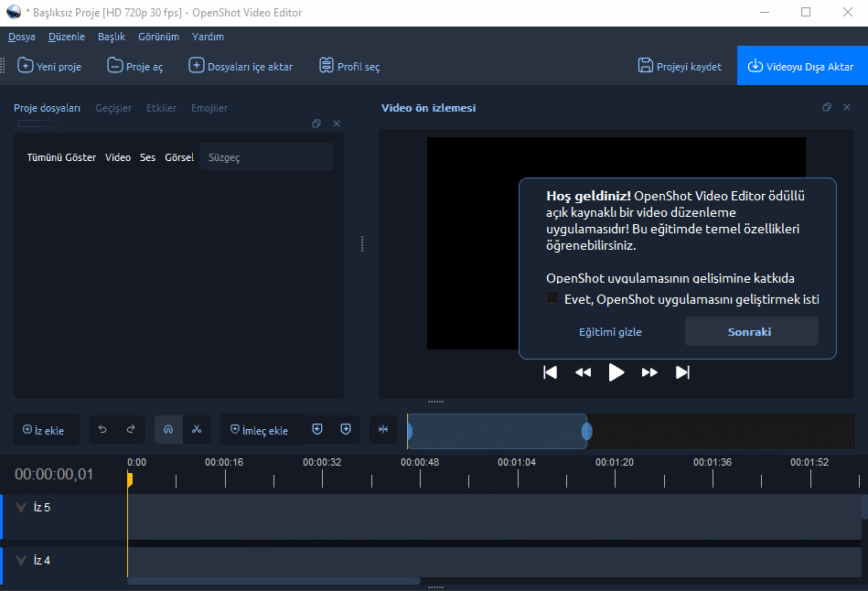Add a track with İz ekle
The height and width of the screenshot is (591, 868).
pos(44,430)
